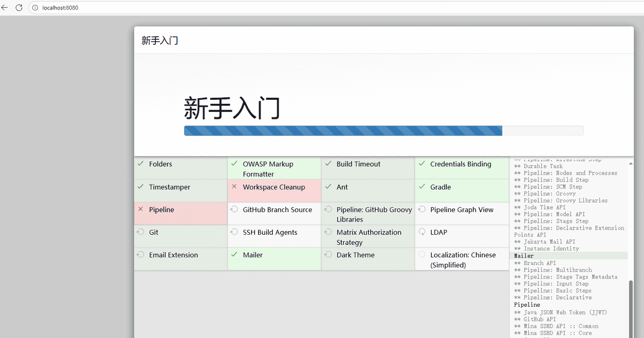Click the browser reload icon
Screen dimensions: 644x338
(19, 8)
